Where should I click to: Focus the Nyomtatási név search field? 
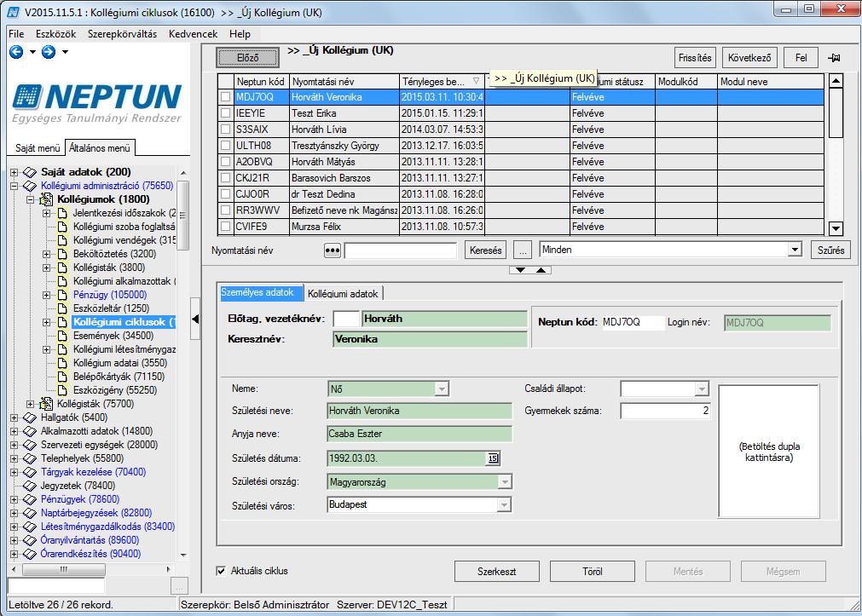[x=400, y=250]
